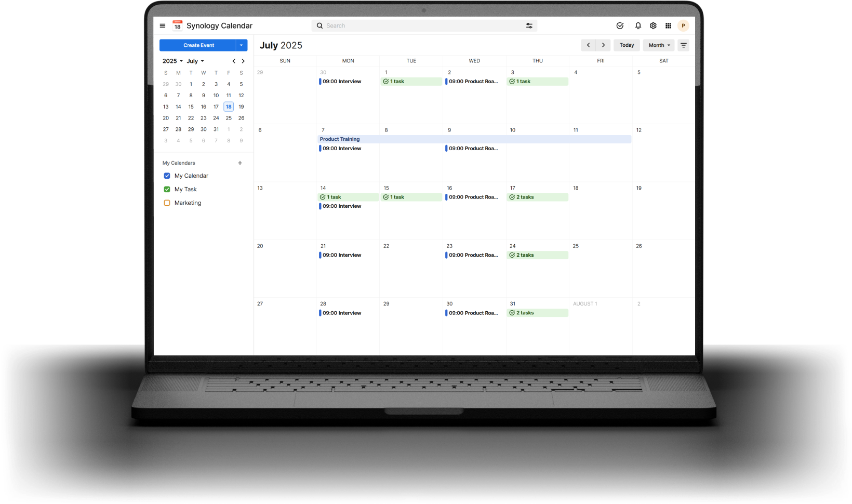Viewport: 852px width, 504px height.
Task: Open the Month view dropdown
Action: pos(658,45)
